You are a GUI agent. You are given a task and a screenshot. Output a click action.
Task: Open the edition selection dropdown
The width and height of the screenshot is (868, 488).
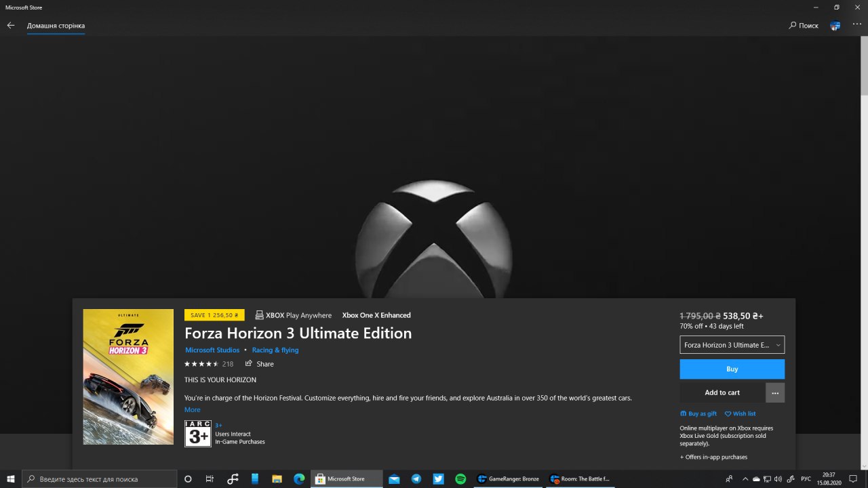point(732,345)
